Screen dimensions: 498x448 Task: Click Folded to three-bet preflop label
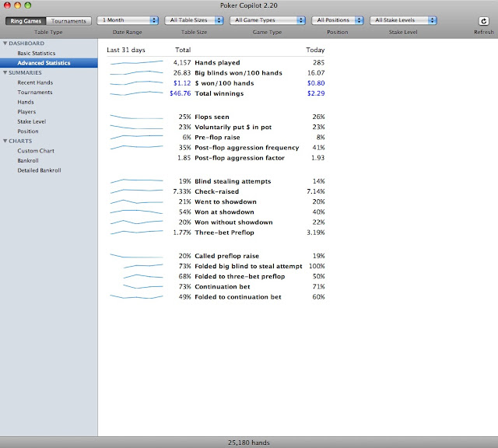[240, 276]
